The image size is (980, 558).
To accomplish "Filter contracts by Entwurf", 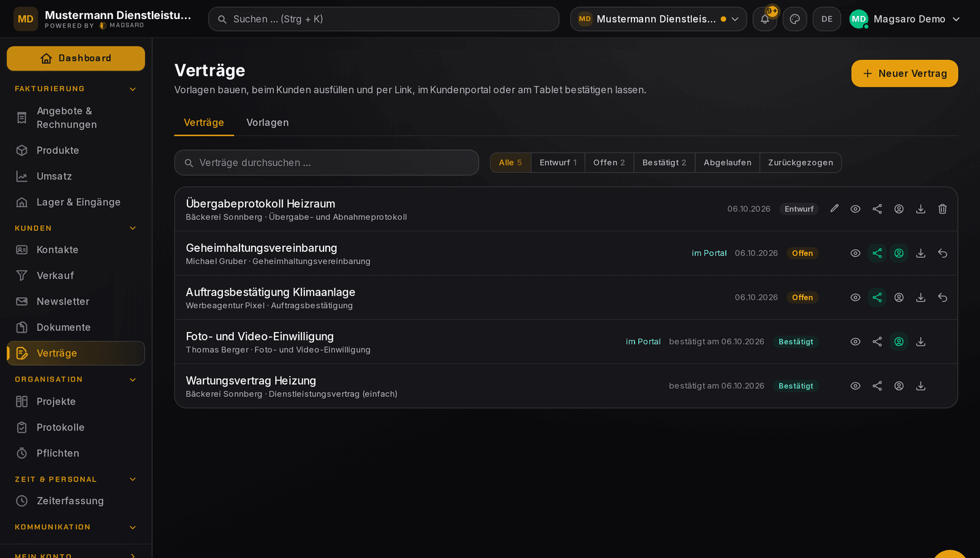I will tap(558, 162).
